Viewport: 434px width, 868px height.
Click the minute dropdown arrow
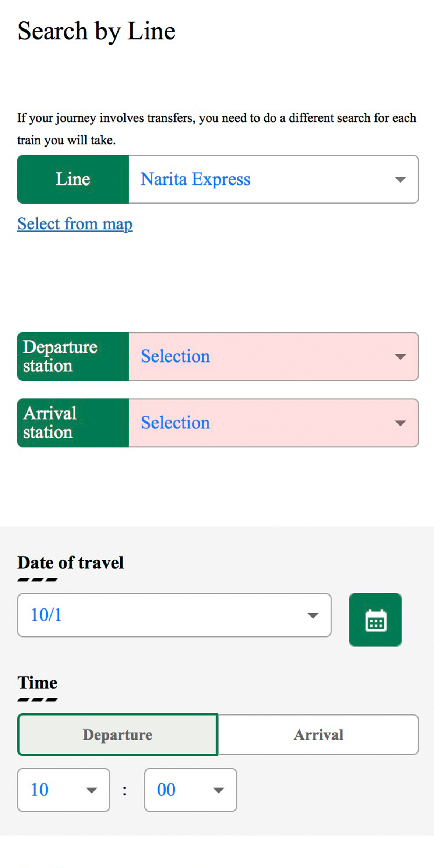(x=218, y=790)
